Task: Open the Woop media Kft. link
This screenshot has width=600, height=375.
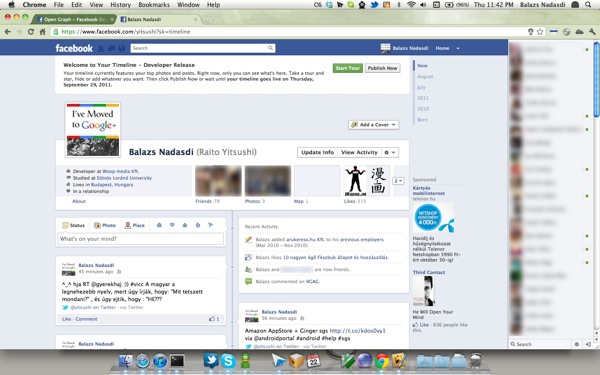Action: [x=121, y=171]
